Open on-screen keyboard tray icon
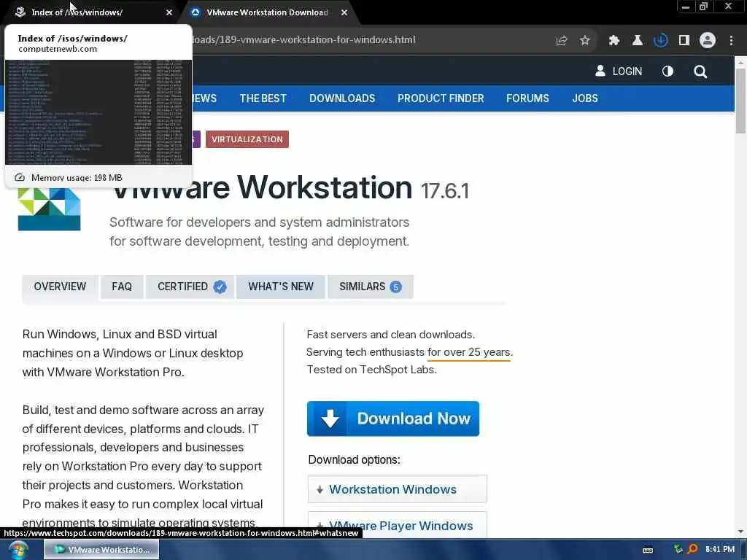This screenshot has height=560, width=747. click(648, 550)
